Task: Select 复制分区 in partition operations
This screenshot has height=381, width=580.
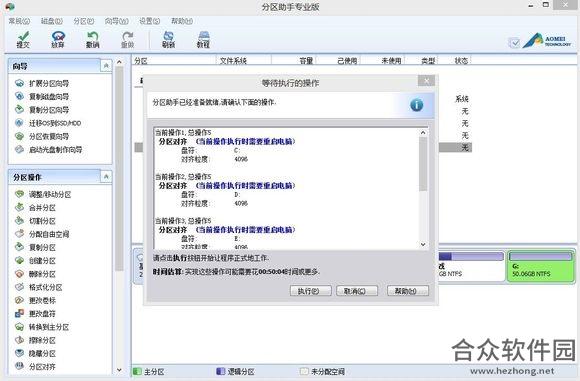Action: [x=35, y=247]
